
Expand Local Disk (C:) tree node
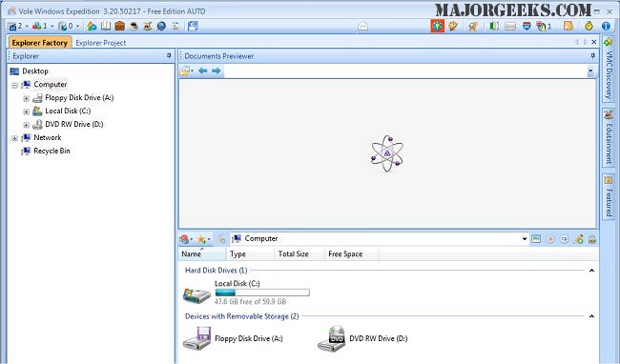tap(26, 111)
